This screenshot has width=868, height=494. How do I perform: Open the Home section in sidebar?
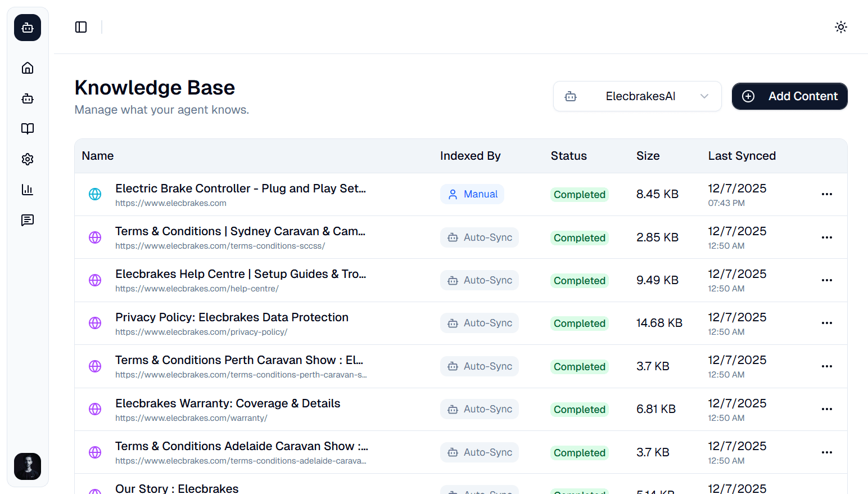point(27,68)
